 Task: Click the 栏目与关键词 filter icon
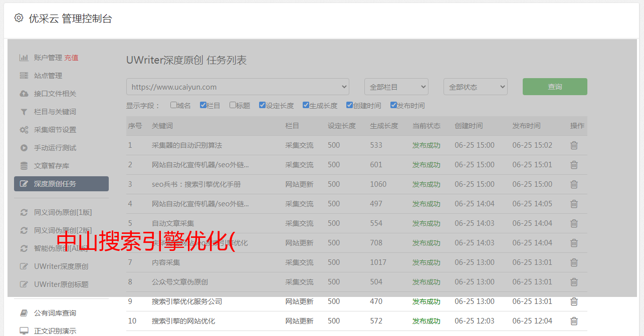pos(24,112)
